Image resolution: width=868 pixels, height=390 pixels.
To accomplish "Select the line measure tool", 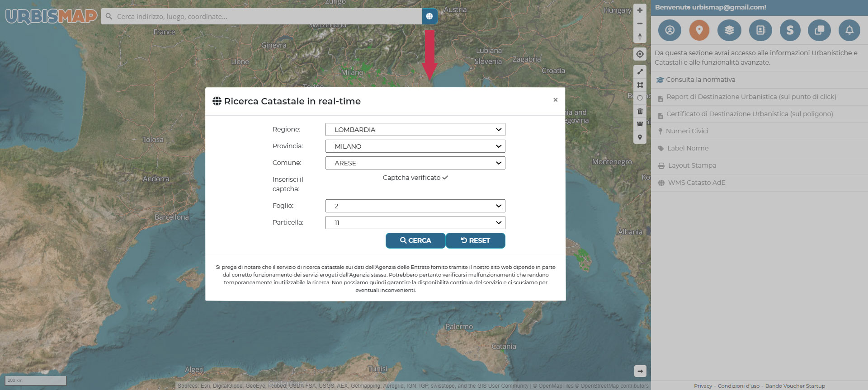I will pos(640,71).
